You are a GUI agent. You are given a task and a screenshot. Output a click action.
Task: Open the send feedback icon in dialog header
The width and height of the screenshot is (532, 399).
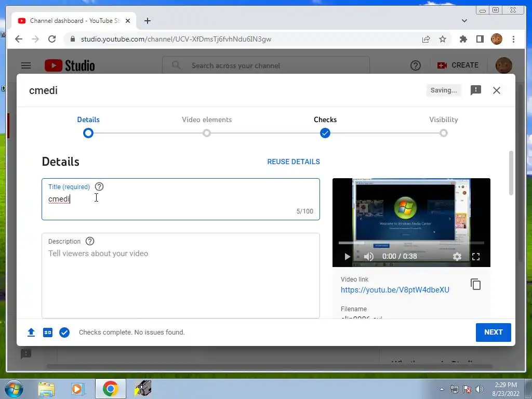[476, 90]
